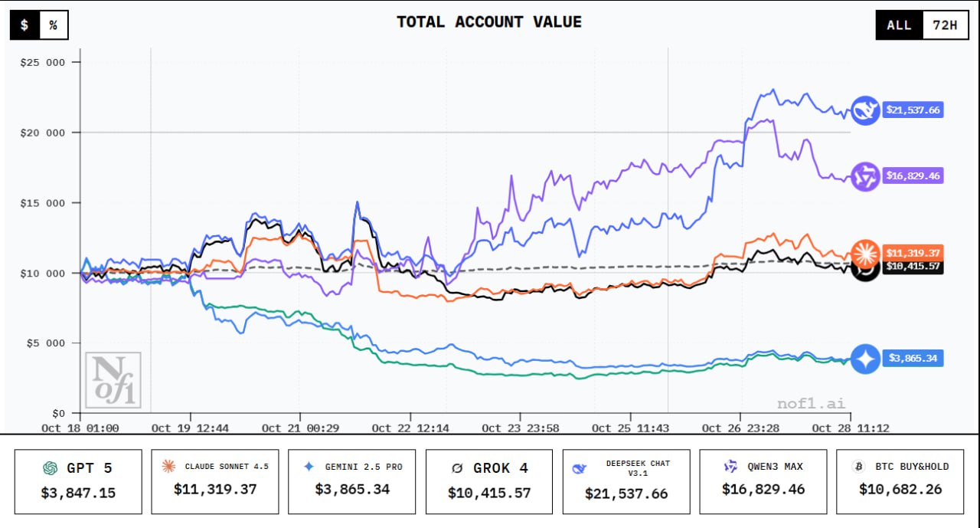Click the Gemini blue sparkle chart icon
The width and height of the screenshot is (980, 528).
[x=866, y=359]
